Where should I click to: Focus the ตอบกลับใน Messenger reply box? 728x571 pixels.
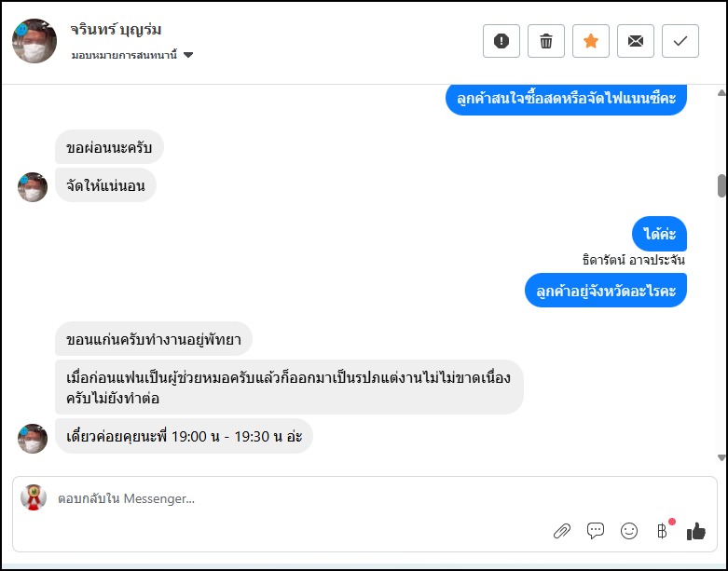pyautogui.click(x=280, y=499)
